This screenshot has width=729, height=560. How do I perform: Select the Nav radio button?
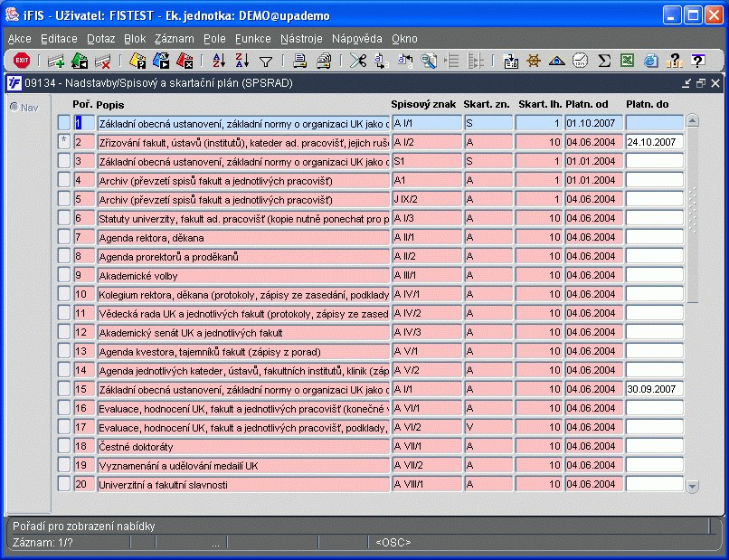click(x=14, y=108)
